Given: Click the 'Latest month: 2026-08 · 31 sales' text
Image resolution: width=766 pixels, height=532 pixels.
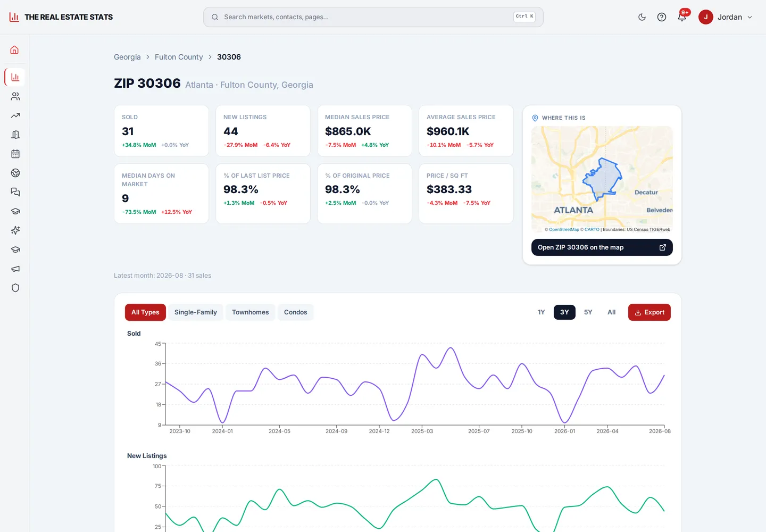Looking at the screenshot, I should coord(163,276).
